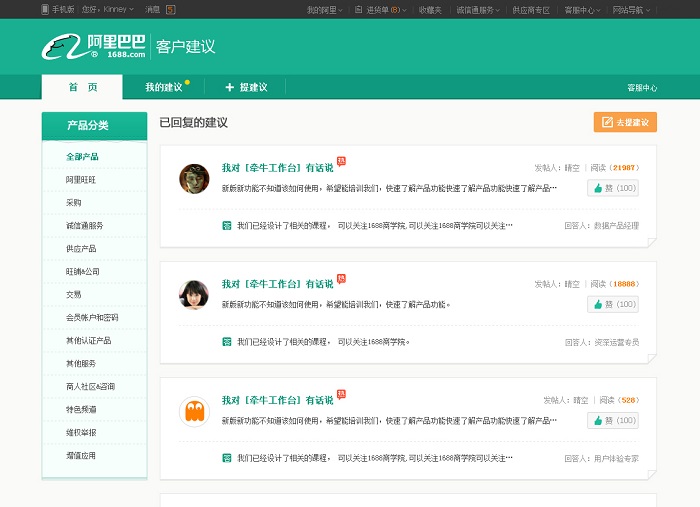Click the first post's user avatar

[193, 178]
